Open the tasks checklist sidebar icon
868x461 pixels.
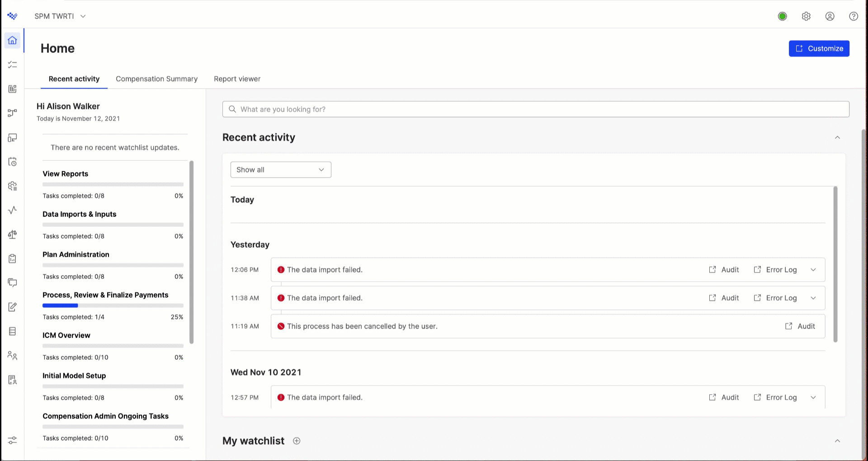(12, 65)
